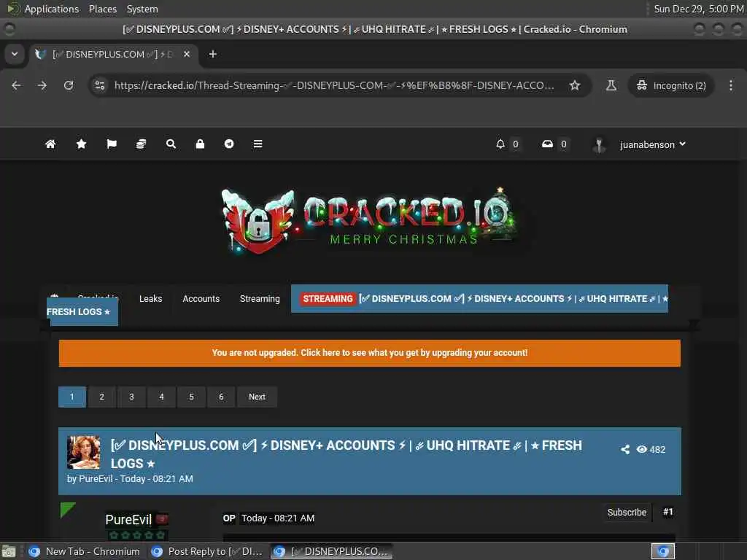
Task: Open the coins credits icon in navbar
Action: coord(141,144)
